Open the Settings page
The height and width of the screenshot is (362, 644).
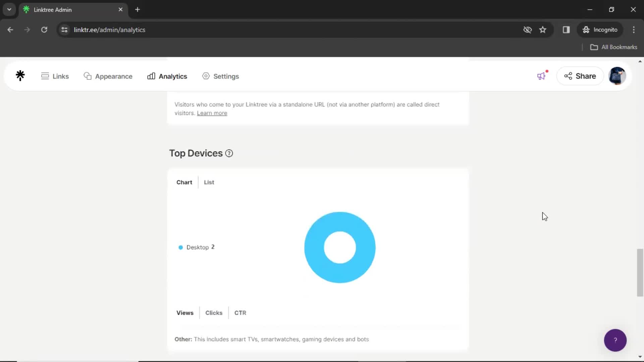click(x=220, y=76)
